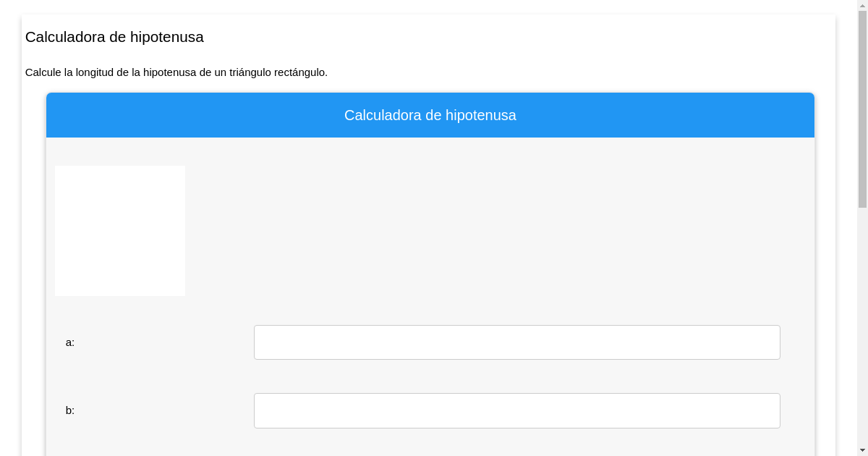The width and height of the screenshot is (868, 456).
Task: Focus the input field for side b
Action: pyautogui.click(x=516, y=410)
